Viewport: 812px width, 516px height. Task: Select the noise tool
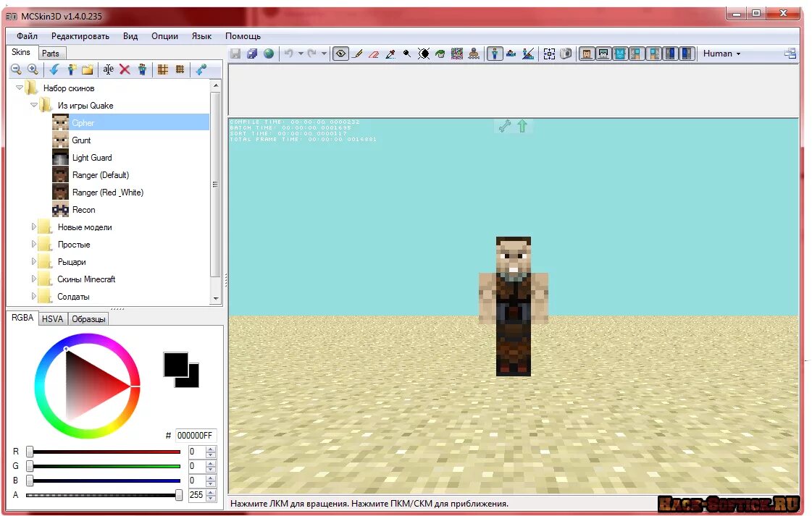click(x=457, y=54)
